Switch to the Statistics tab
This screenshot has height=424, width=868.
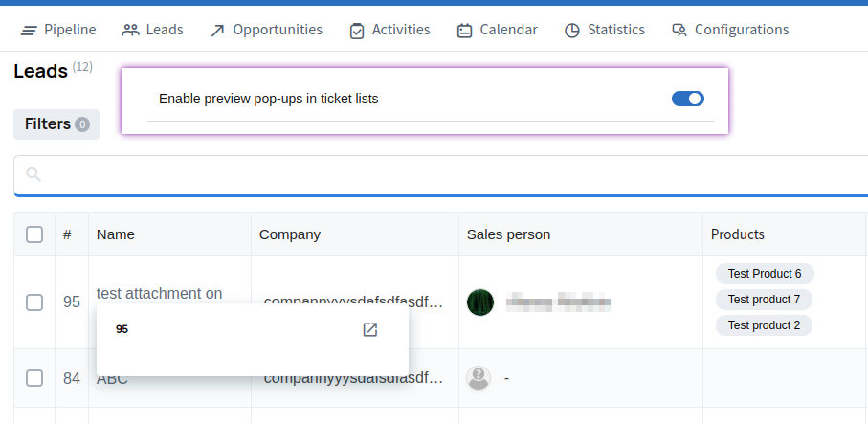point(615,30)
